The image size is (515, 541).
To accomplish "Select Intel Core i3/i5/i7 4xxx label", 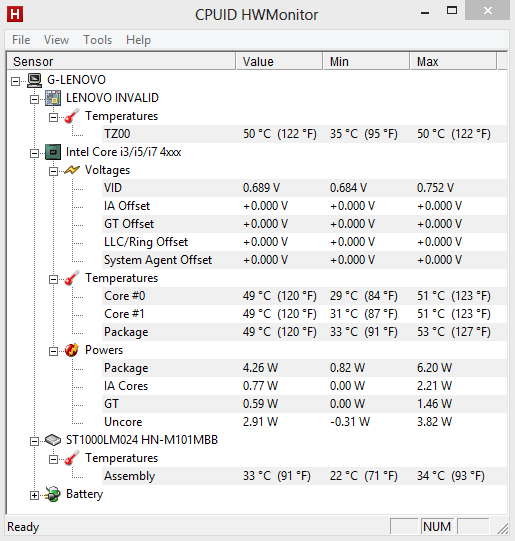I will (123, 152).
